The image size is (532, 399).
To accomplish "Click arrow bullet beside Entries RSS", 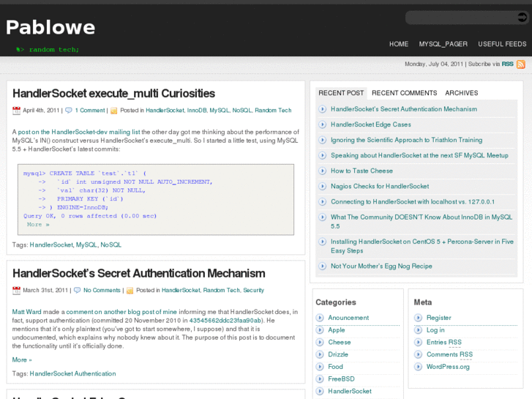I will [418, 343].
